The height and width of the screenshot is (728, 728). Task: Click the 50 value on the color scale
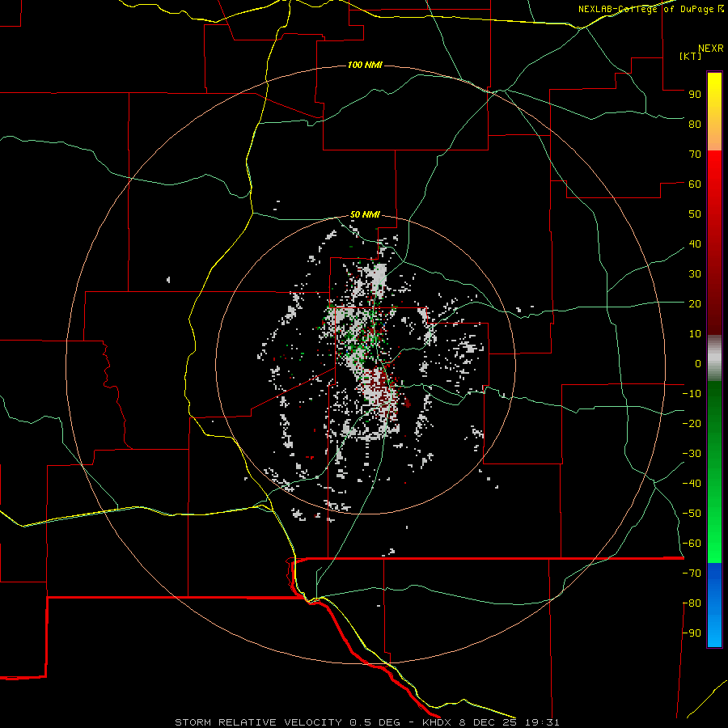[x=695, y=214]
